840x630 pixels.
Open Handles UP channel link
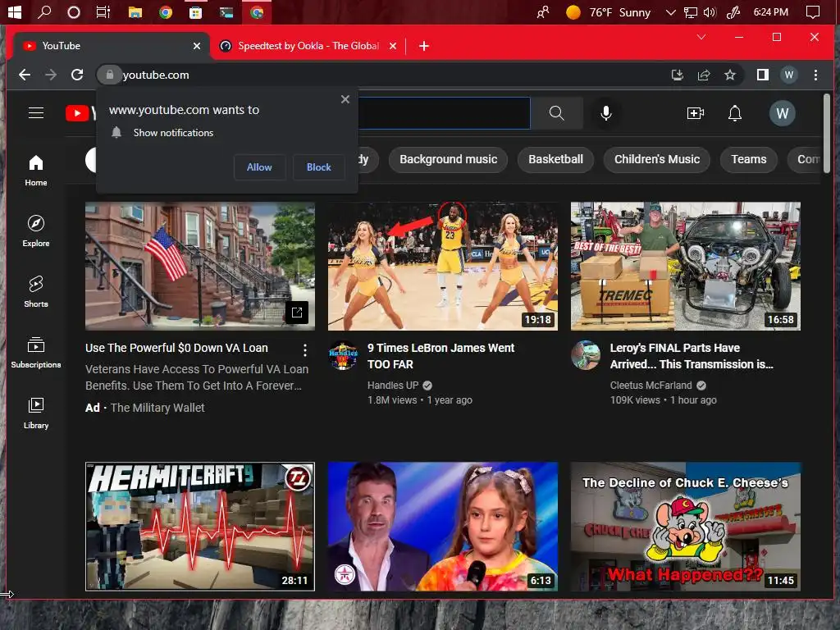coord(393,386)
